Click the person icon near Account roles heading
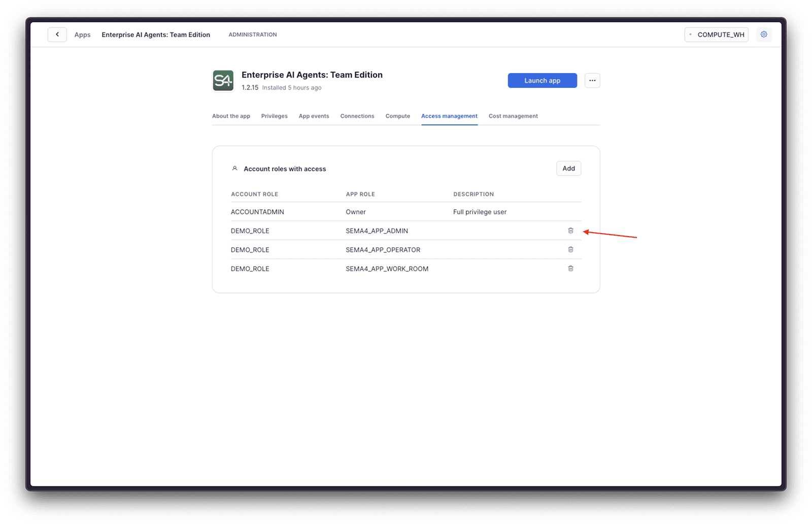The image size is (812, 525). coord(234,168)
